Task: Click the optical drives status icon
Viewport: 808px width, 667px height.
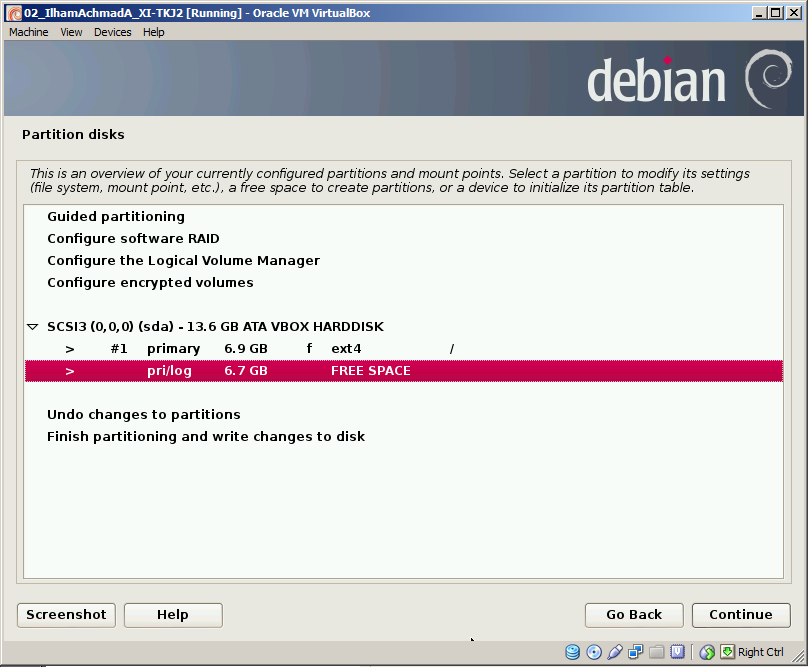Action: (x=592, y=651)
